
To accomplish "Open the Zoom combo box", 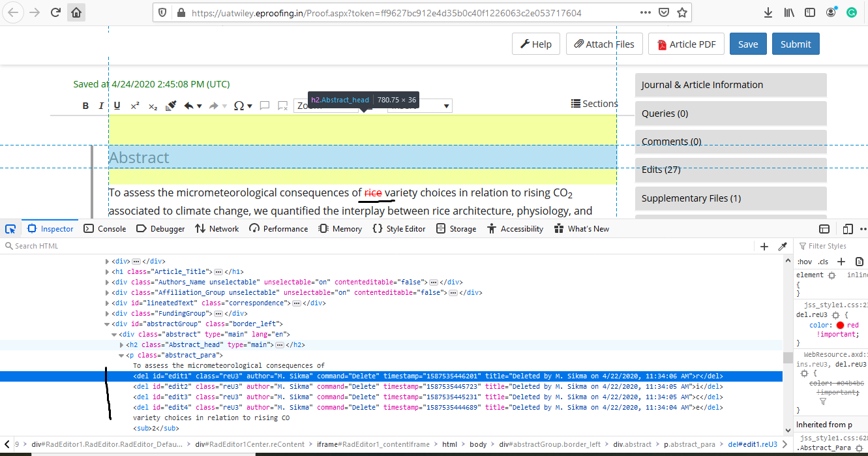I will 326,106.
